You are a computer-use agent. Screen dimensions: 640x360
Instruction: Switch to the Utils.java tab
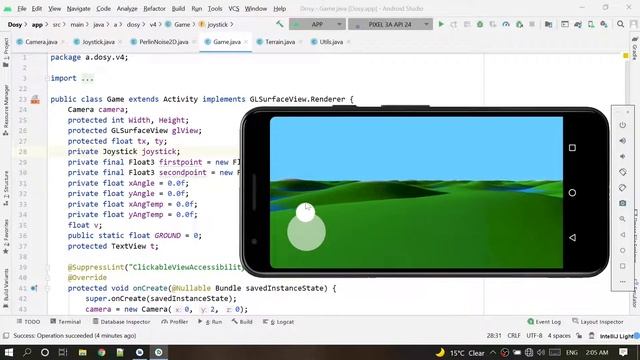click(x=331, y=42)
